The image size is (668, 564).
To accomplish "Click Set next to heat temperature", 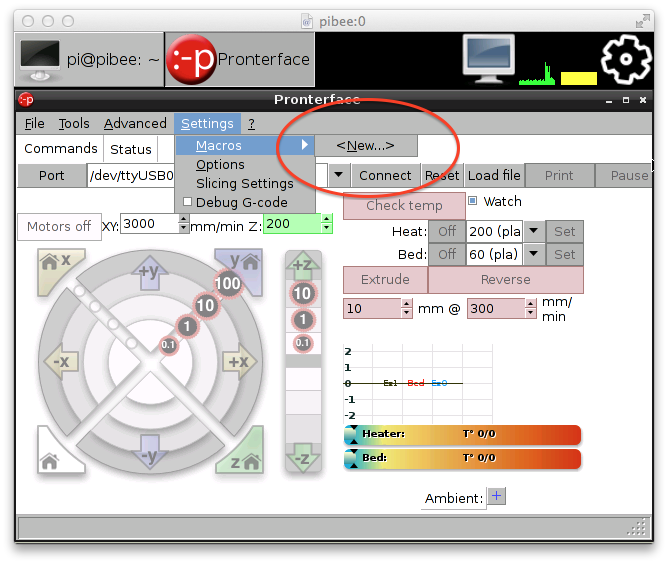I will click(564, 231).
